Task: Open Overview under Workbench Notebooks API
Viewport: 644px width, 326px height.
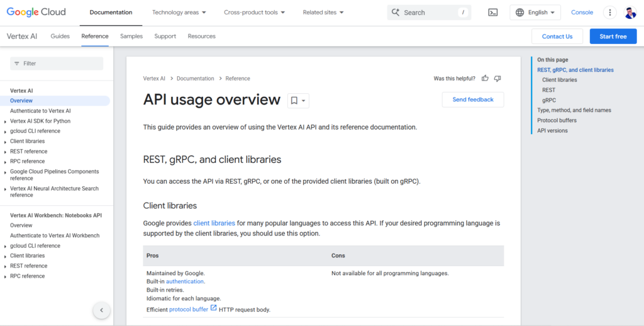Action: tap(21, 225)
